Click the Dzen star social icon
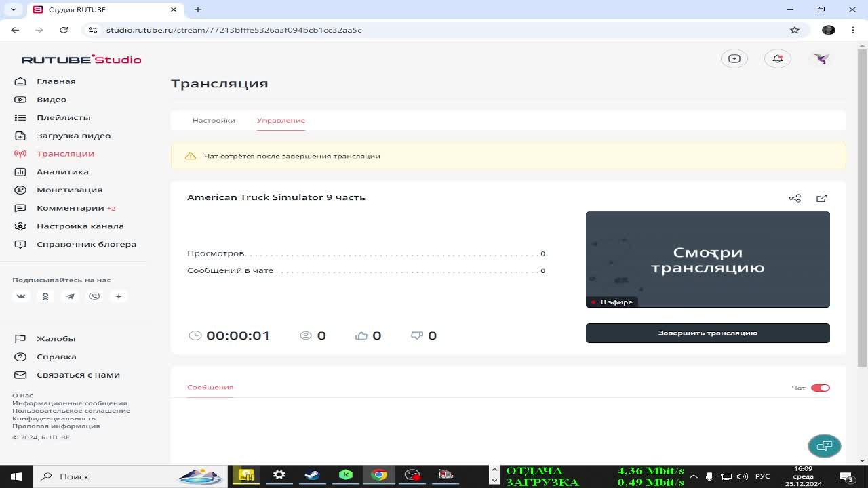 coord(119,296)
